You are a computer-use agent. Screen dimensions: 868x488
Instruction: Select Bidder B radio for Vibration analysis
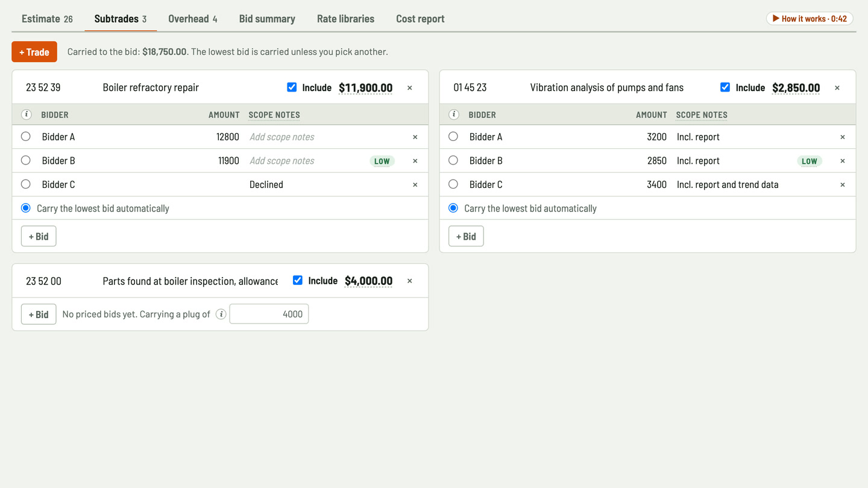pyautogui.click(x=453, y=160)
